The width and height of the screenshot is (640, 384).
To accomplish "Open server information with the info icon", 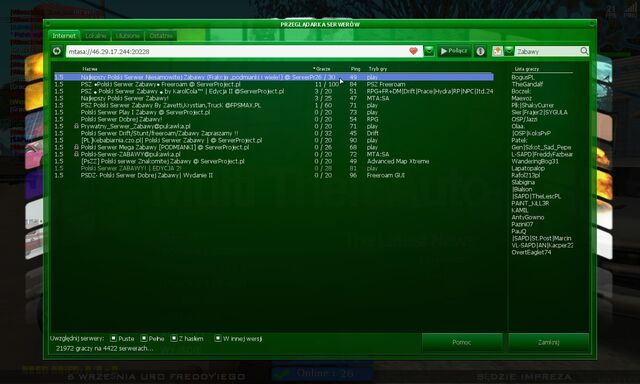I will pos(480,51).
